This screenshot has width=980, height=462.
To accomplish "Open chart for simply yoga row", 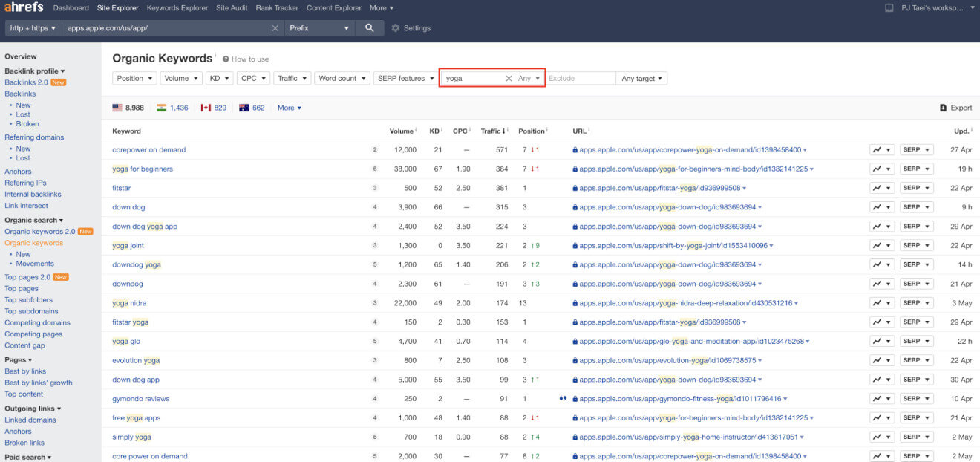I will (x=882, y=437).
